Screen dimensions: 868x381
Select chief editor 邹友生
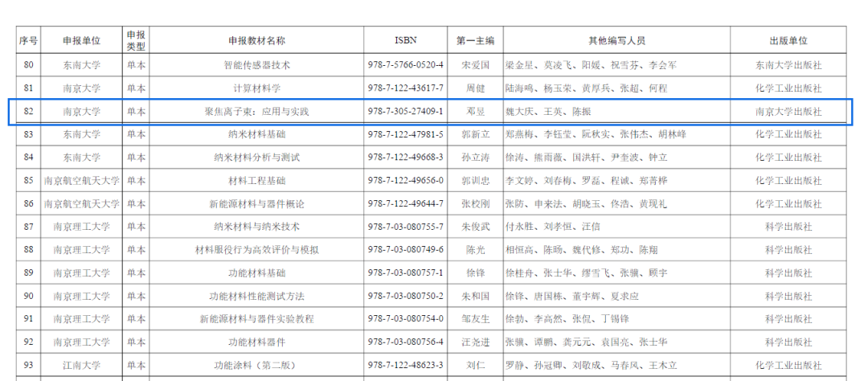pyautogui.click(x=476, y=320)
